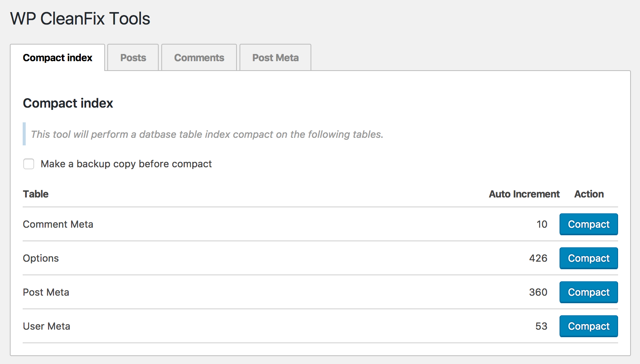Open the Posts tab
640x364 pixels.
[133, 57]
